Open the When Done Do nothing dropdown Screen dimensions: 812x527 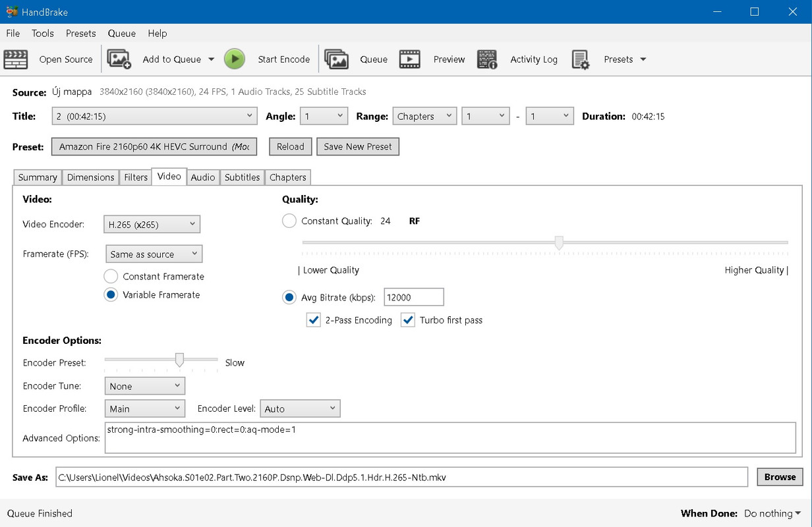(x=772, y=513)
